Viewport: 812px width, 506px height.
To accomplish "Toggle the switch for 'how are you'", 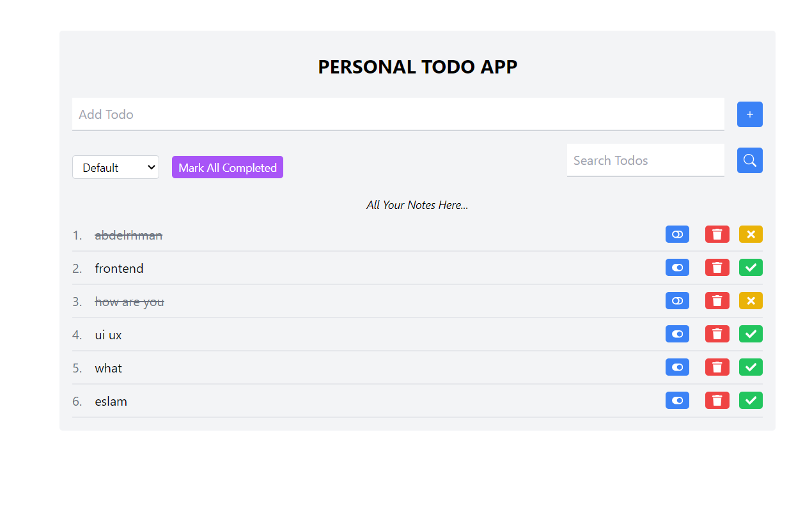I will pyautogui.click(x=677, y=301).
